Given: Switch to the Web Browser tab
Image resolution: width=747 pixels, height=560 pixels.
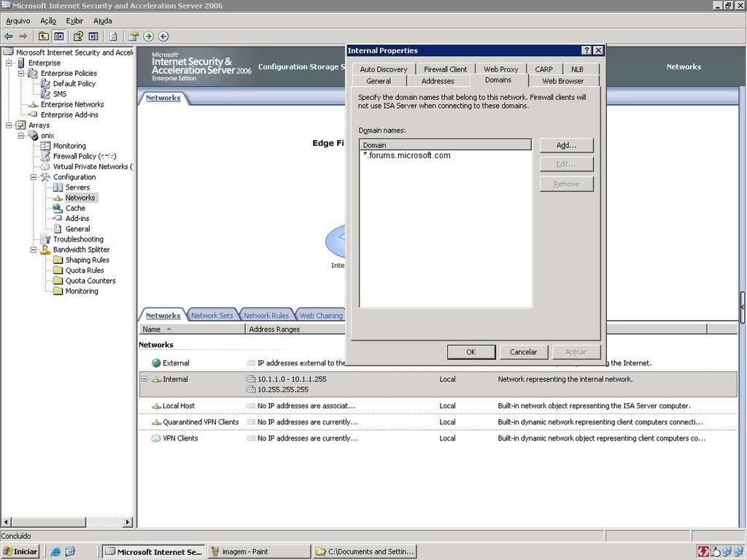Looking at the screenshot, I should [562, 81].
